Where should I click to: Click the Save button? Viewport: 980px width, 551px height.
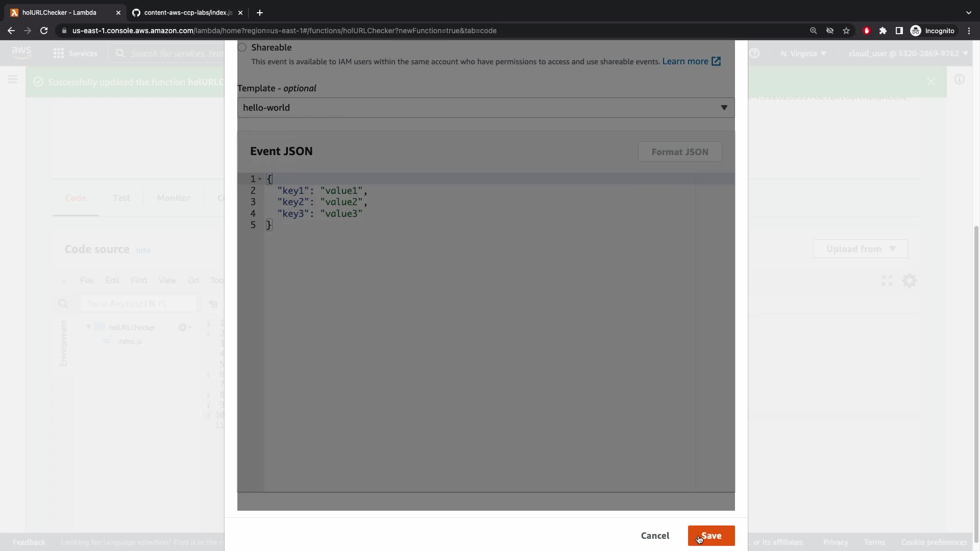pyautogui.click(x=711, y=536)
